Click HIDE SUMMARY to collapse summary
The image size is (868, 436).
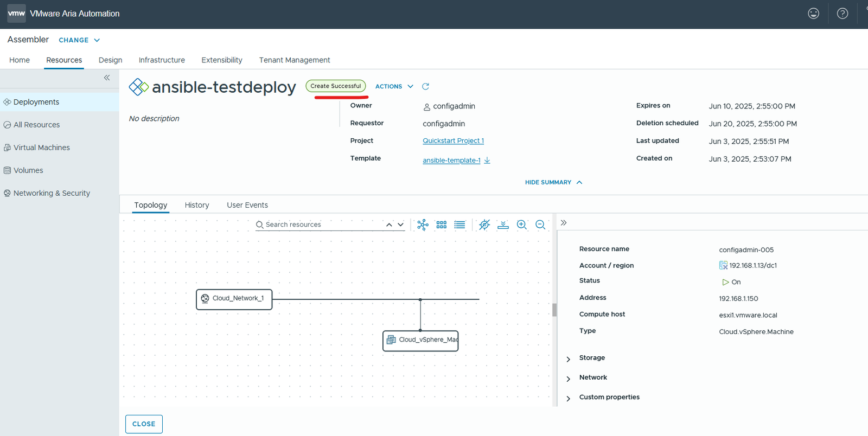tap(553, 182)
